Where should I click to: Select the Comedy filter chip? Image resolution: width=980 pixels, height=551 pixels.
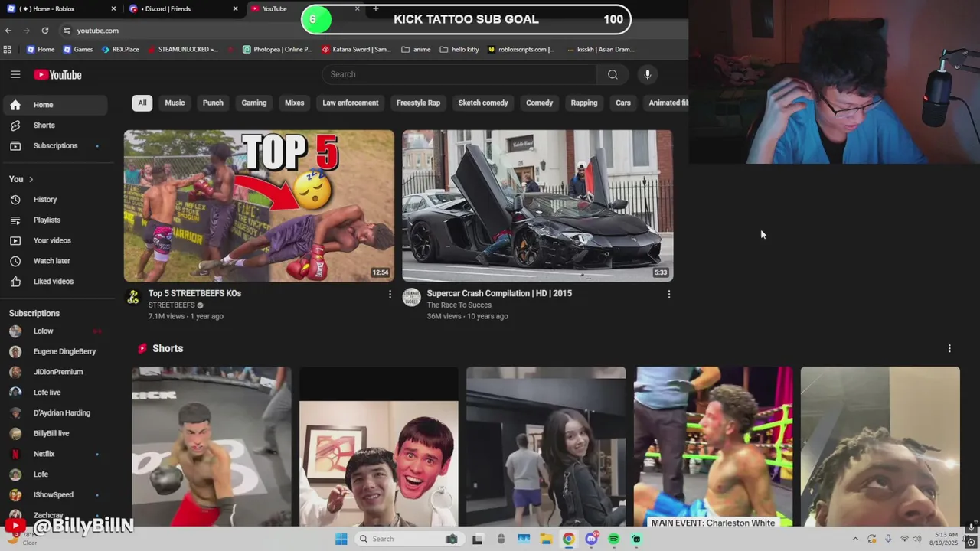pos(539,103)
